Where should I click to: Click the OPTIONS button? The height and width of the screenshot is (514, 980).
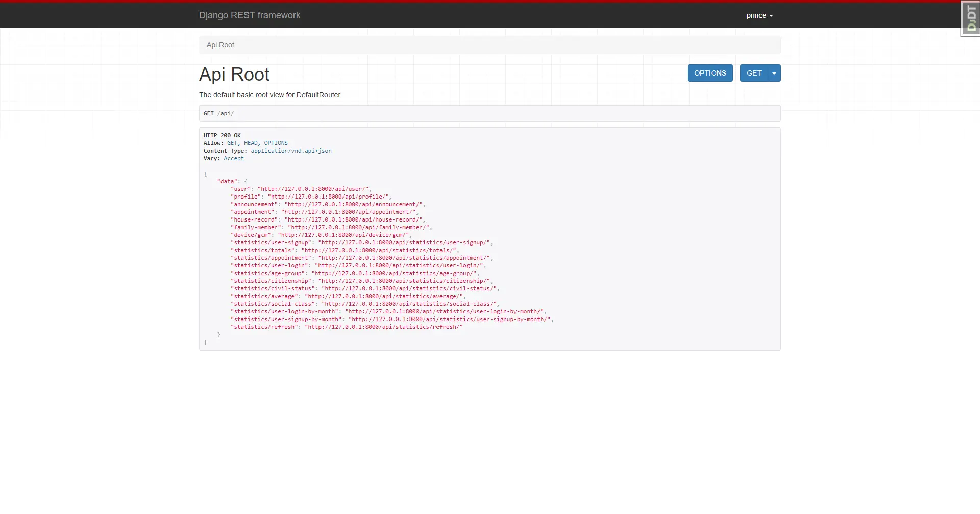pyautogui.click(x=709, y=73)
